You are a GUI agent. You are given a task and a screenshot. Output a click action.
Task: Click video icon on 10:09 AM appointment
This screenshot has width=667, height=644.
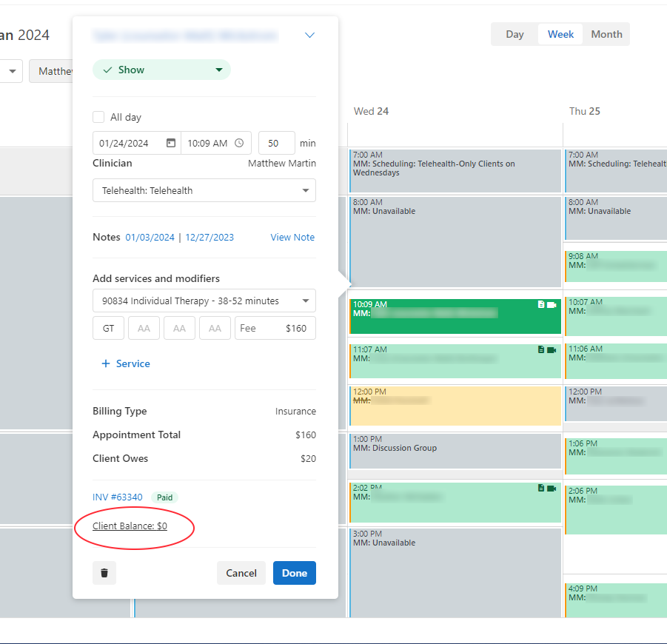(x=552, y=304)
